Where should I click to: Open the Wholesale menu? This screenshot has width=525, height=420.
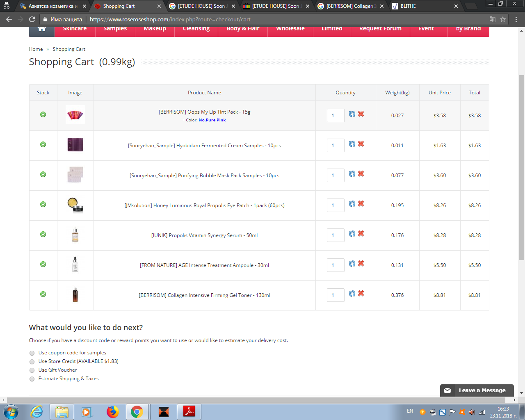tap(290, 30)
